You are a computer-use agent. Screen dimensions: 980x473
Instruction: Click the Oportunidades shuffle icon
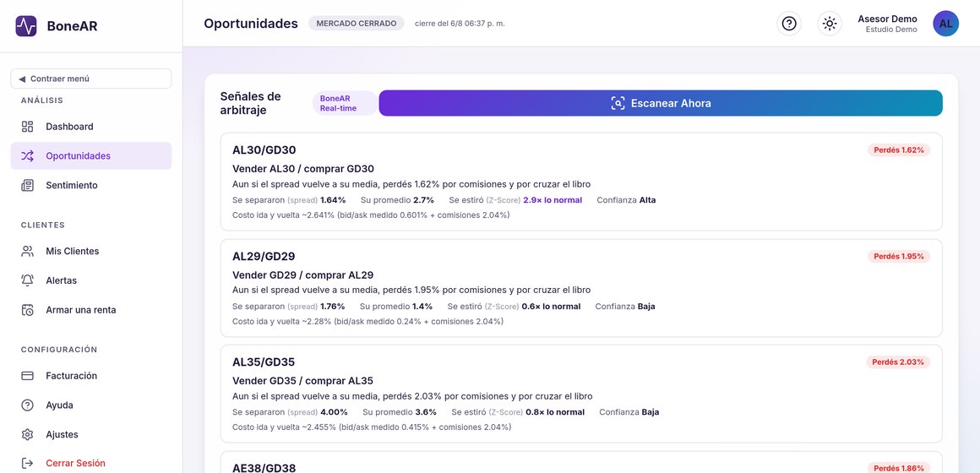(x=28, y=156)
